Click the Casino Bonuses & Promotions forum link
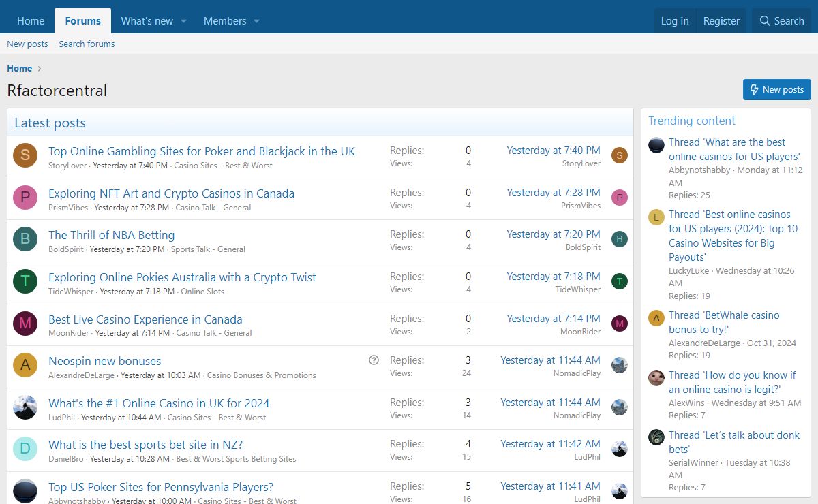Image resolution: width=818 pixels, height=504 pixels. coord(262,375)
